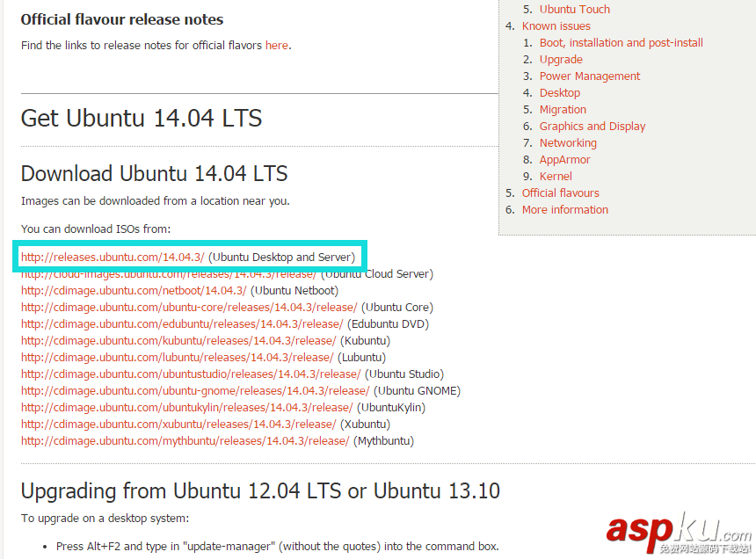
Task: Jump to Known issues section
Action: click(556, 26)
